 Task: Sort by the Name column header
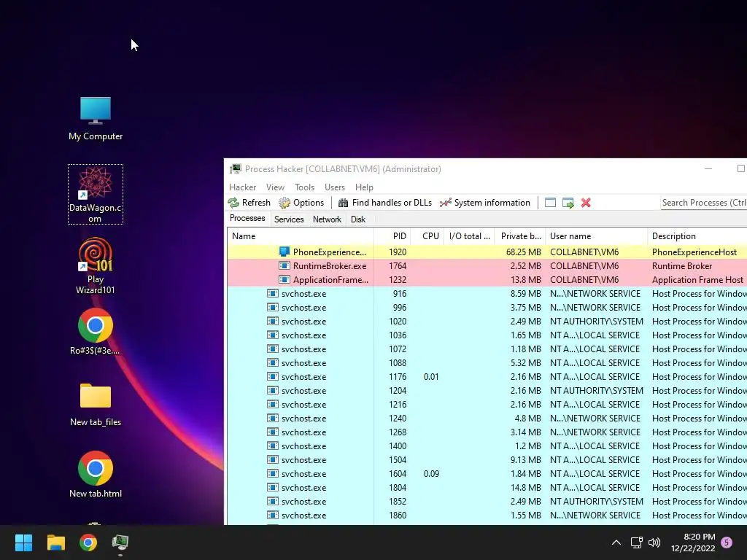(x=300, y=236)
